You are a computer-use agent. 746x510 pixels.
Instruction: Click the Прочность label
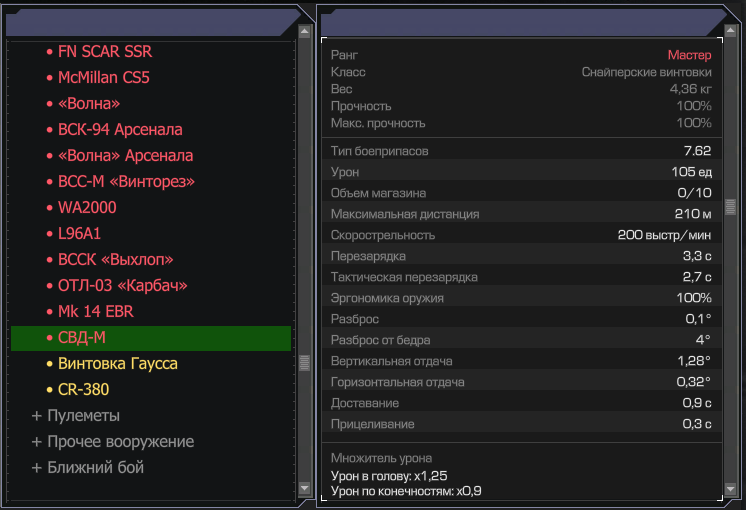pos(361,106)
